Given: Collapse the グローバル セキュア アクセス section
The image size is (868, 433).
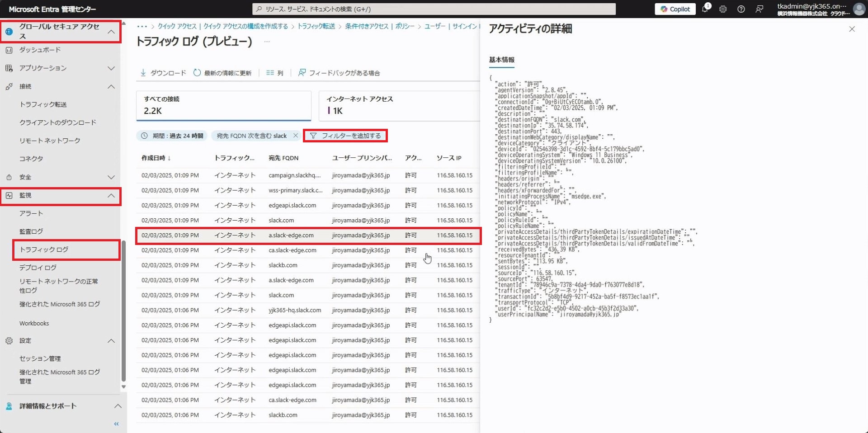Looking at the screenshot, I should [x=111, y=32].
